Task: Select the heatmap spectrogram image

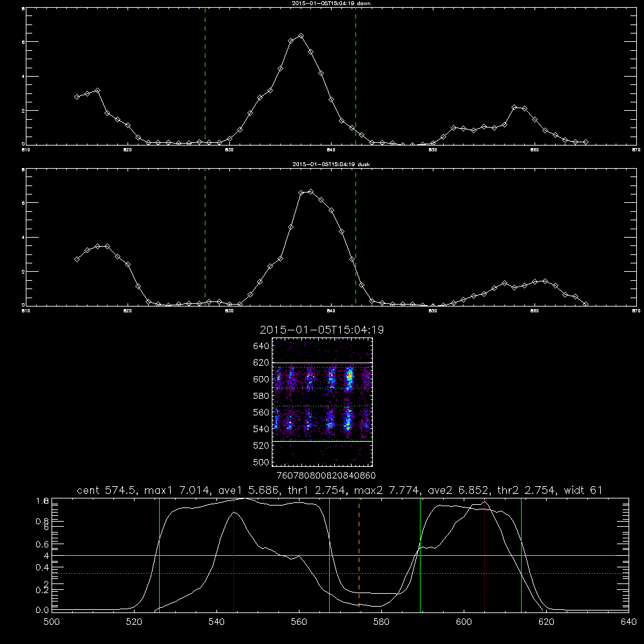Action: (x=323, y=402)
